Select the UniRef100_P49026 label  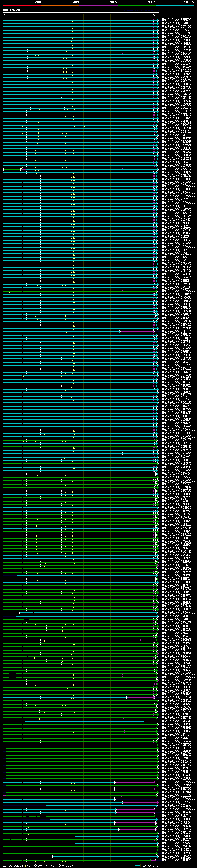click(x=177, y=67)
